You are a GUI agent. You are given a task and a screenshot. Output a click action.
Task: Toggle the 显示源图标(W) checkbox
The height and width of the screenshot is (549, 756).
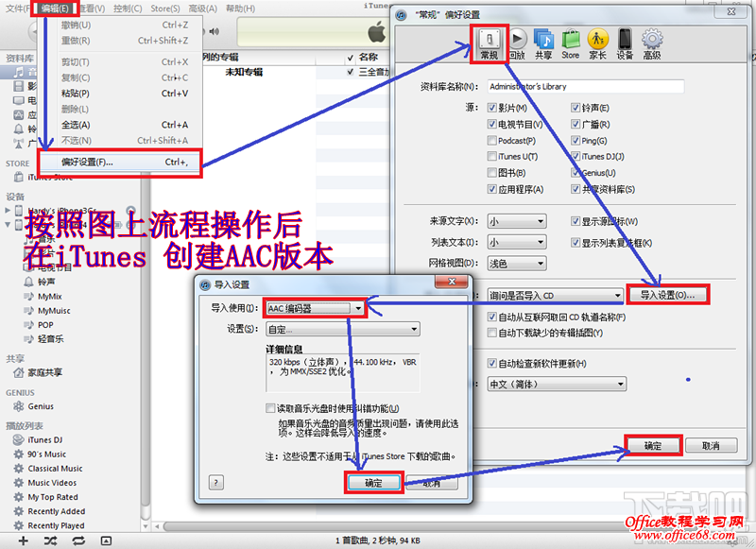[x=576, y=221]
